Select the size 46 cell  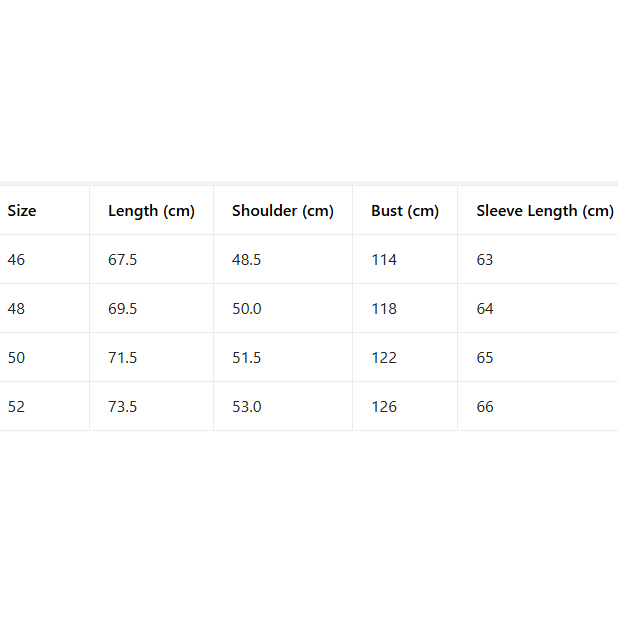click(16, 260)
